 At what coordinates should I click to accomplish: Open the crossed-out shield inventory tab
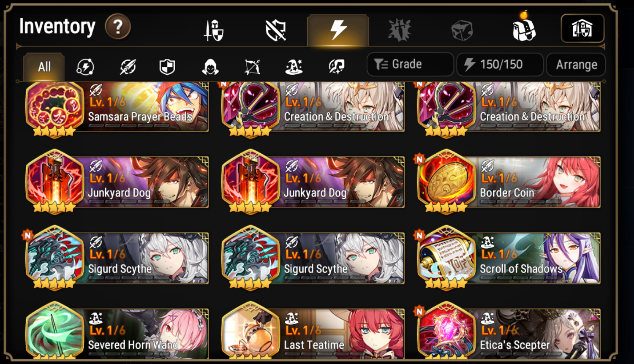pyautogui.click(x=275, y=30)
